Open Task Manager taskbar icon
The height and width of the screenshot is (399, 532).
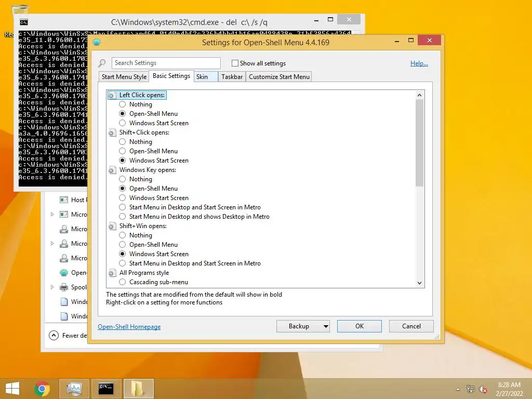[x=74, y=389]
